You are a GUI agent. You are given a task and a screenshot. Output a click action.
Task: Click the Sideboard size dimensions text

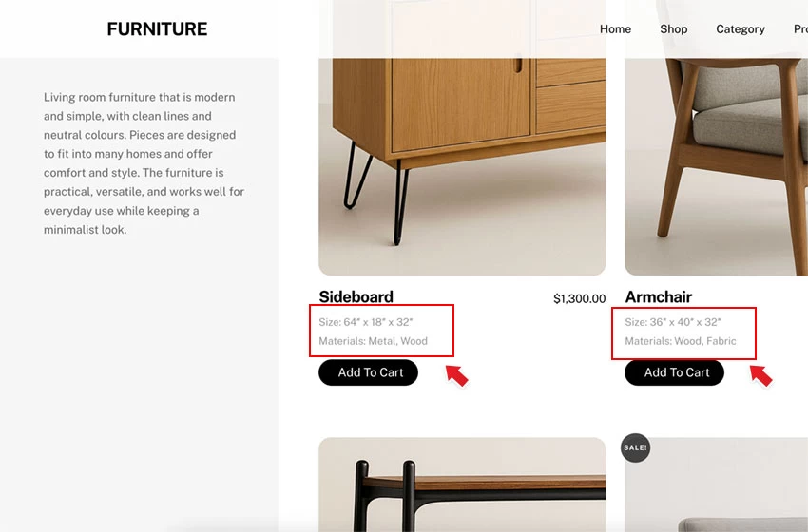(366, 322)
